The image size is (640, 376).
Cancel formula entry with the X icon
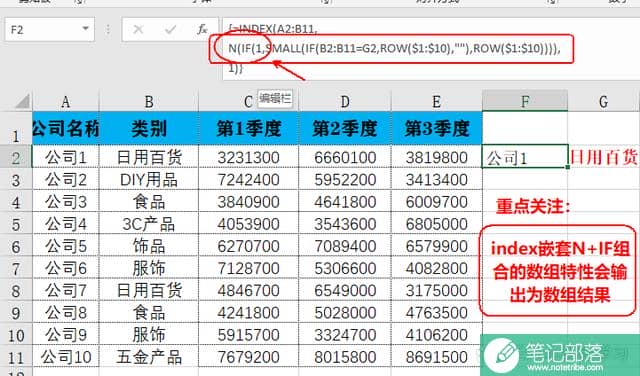(138, 29)
